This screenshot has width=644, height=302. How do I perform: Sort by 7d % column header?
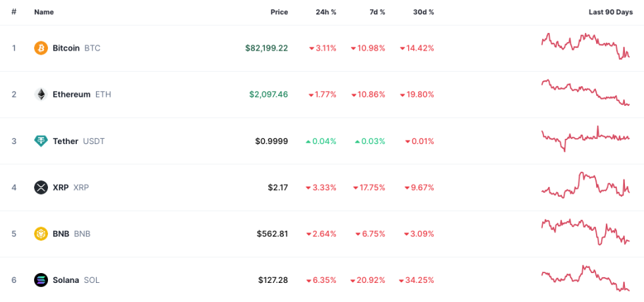pos(376,12)
